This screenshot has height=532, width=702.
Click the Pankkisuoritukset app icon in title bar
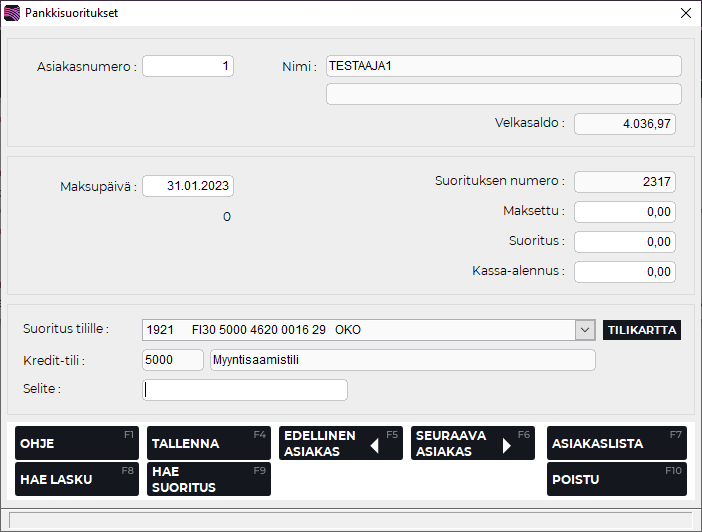tap(12, 13)
